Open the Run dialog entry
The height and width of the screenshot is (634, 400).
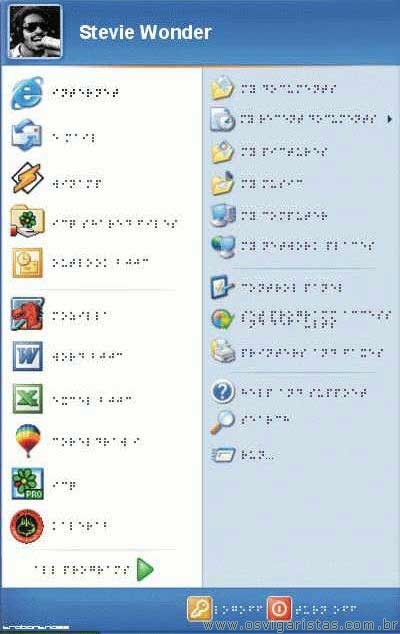tap(223, 455)
